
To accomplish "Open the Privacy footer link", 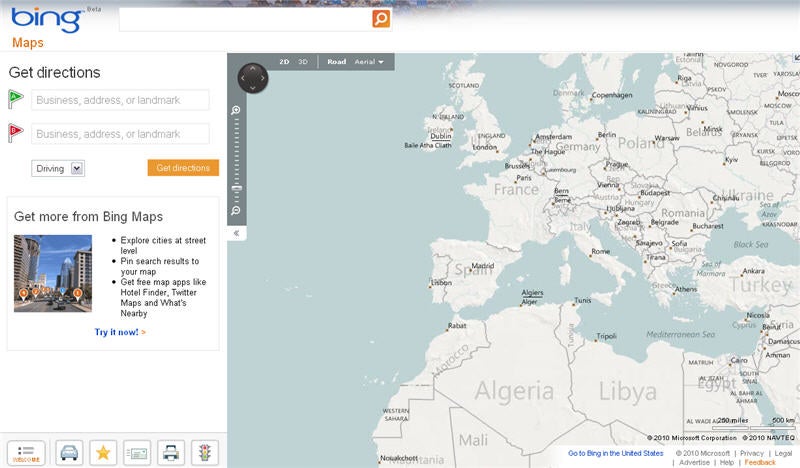I will 752,453.
